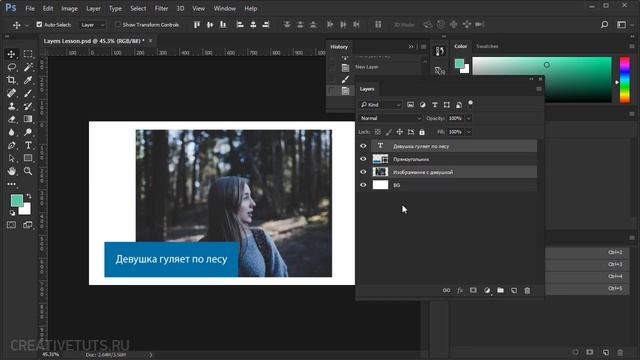Open the Filter menu
This screenshot has width=640, height=360.
coord(161,8)
